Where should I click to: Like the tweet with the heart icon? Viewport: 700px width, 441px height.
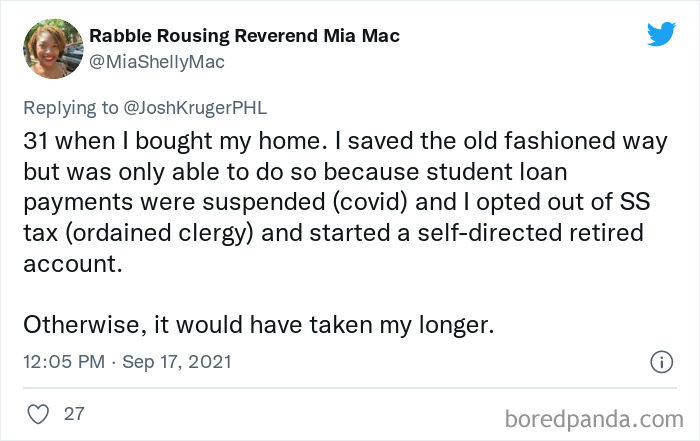(38, 412)
